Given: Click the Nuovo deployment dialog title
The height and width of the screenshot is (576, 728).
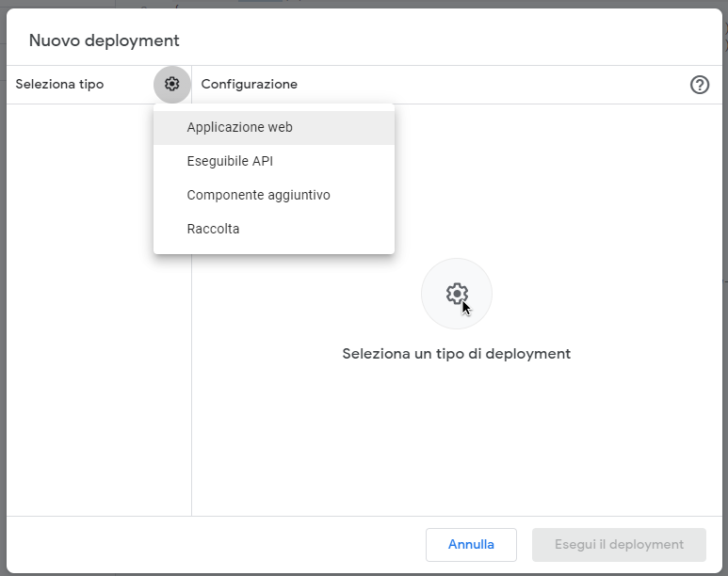Looking at the screenshot, I should pyautogui.click(x=104, y=40).
